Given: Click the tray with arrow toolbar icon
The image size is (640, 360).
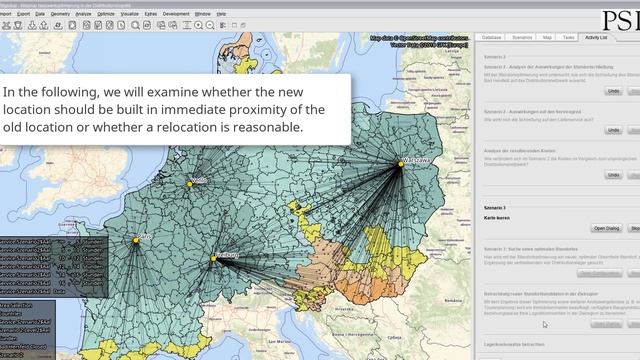Looking at the screenshot, I should coord(58,25).
